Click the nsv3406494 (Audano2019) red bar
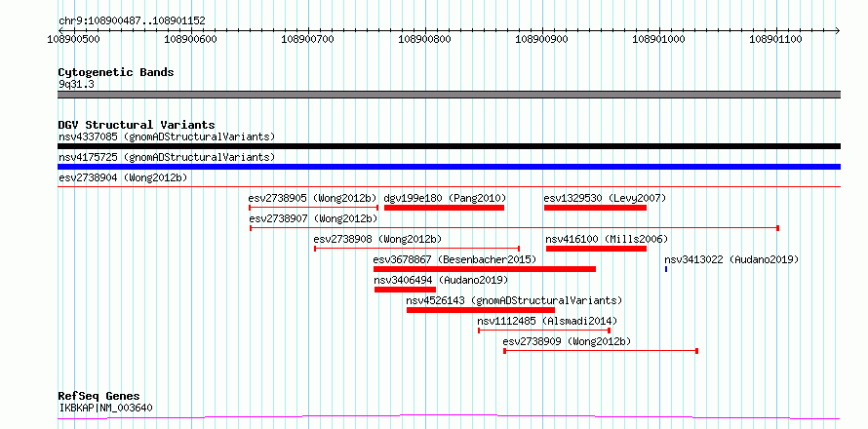The width and height of the screenshot is (868, 429). click(405, 290)
